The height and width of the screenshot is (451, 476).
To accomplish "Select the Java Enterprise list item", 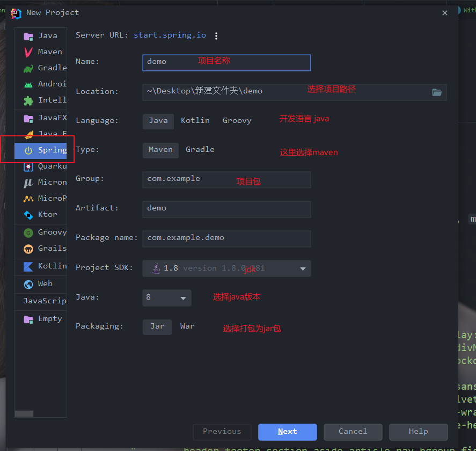I will 41,134.
